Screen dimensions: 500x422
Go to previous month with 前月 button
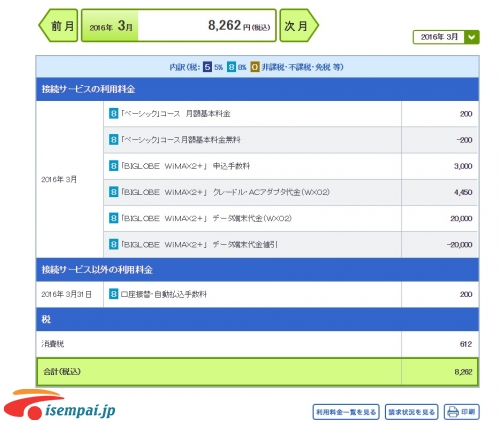[x=59, y=26]
